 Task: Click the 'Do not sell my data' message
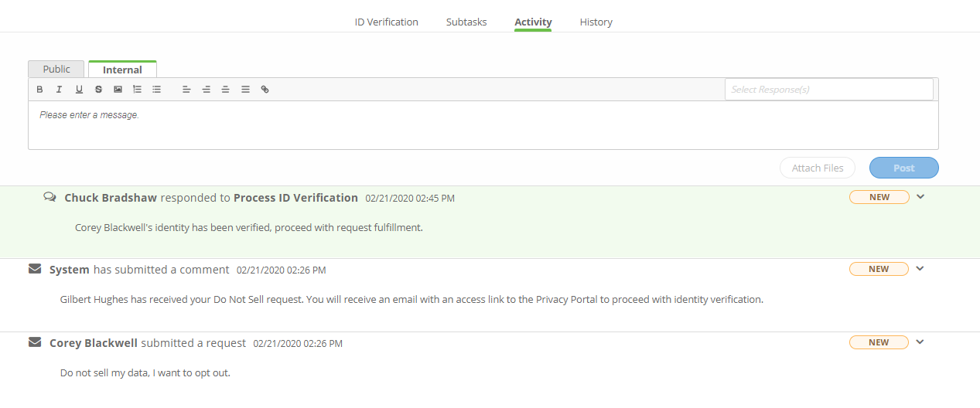point(145,372)
